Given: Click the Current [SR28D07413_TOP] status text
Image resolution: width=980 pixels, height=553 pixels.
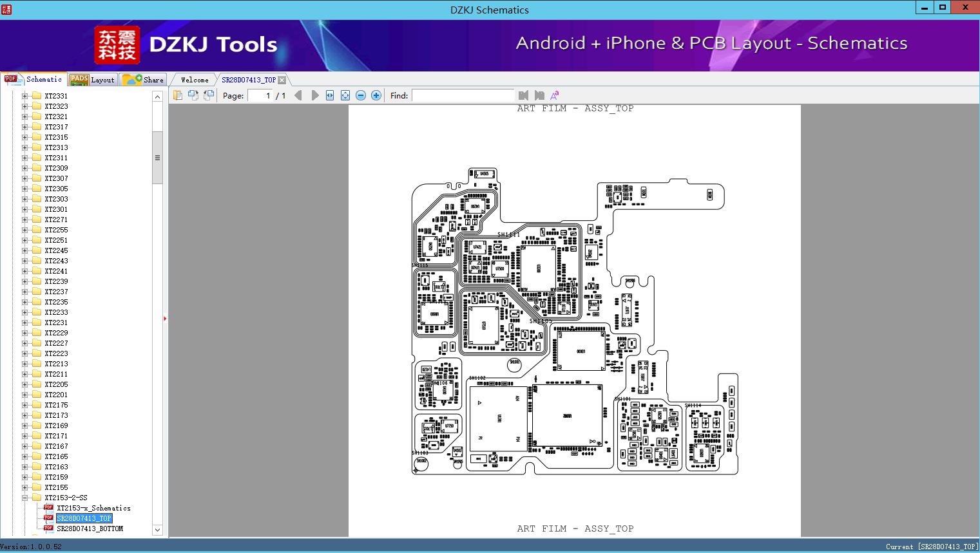Looking at the screenshot, I should coord(932,547).
